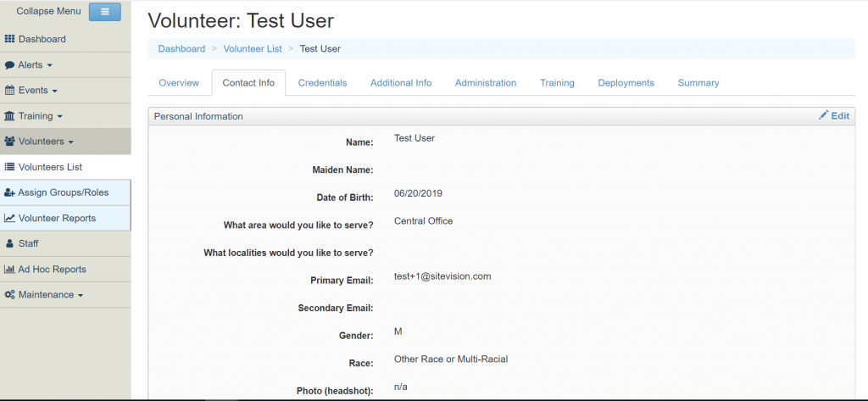The image size is (868, 401).
Task: Click the Volunteers people icon
Action: pos(10,142)
